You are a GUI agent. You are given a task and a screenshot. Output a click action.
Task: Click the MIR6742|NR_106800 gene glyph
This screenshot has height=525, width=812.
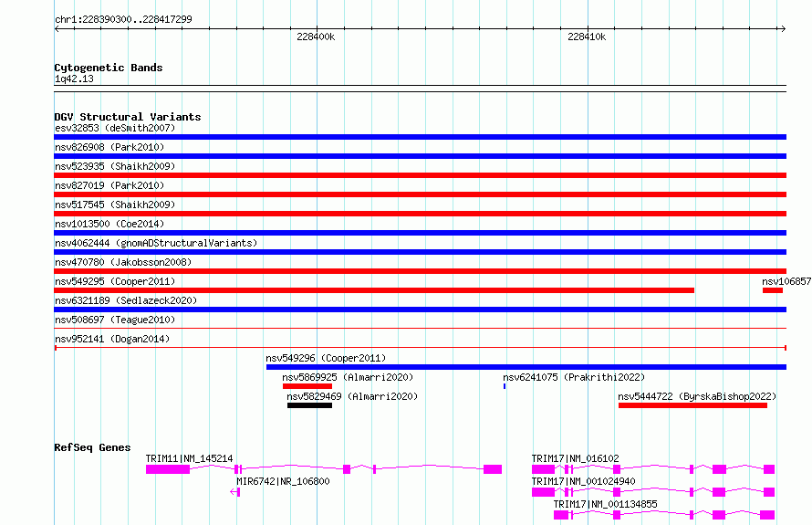[x=235, y=492]
